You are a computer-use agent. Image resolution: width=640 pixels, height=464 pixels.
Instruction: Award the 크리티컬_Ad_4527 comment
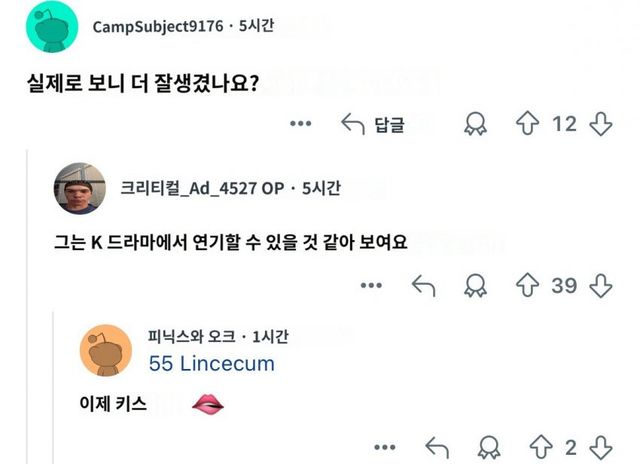(475, 286)
